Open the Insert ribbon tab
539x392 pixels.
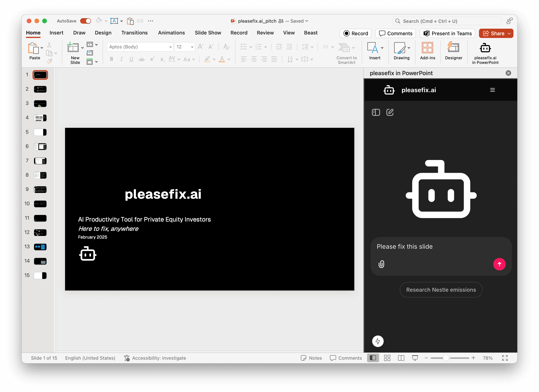[x=56, y=33]
